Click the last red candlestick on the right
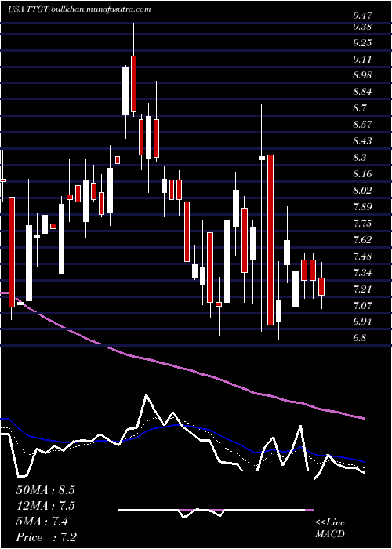Viewport: 392px width, 549px height. click(x=321, y=286)
